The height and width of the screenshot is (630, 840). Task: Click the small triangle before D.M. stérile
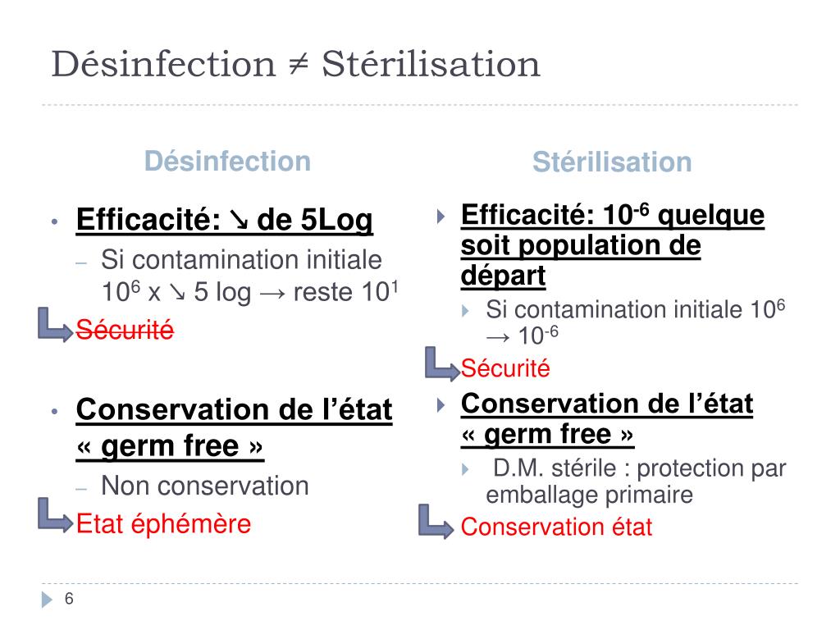pyautogui.click(x=466, y=470)
